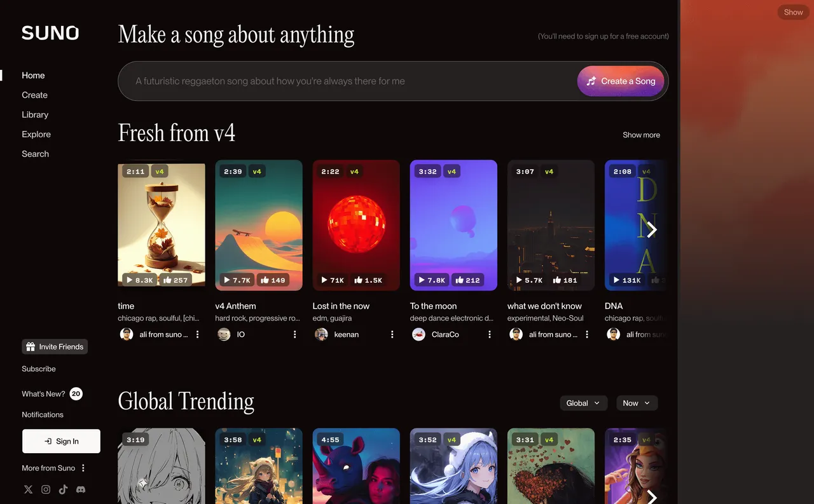814x504 pixels.
Task: Open Suno's Instagram icon
Action: click(45, 489)
